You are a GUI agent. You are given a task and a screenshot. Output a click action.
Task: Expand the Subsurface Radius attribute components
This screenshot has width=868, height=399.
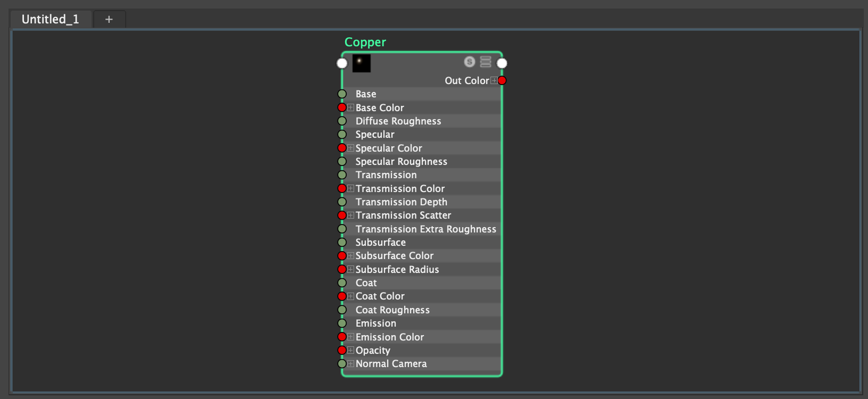click(x=350, y=269)
